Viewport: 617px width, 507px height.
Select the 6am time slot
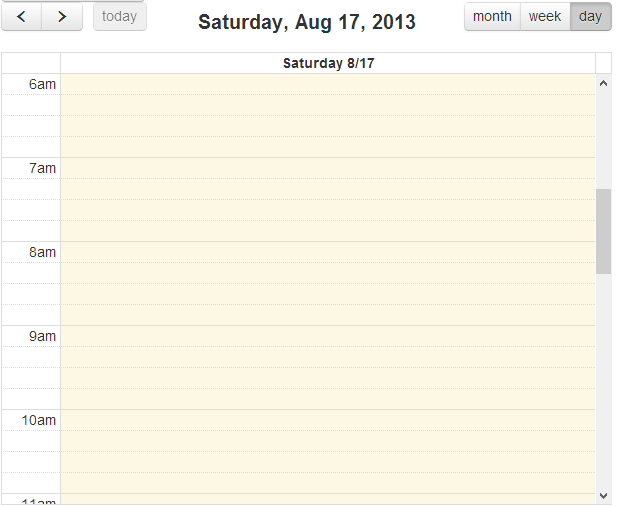coord(328,84)
